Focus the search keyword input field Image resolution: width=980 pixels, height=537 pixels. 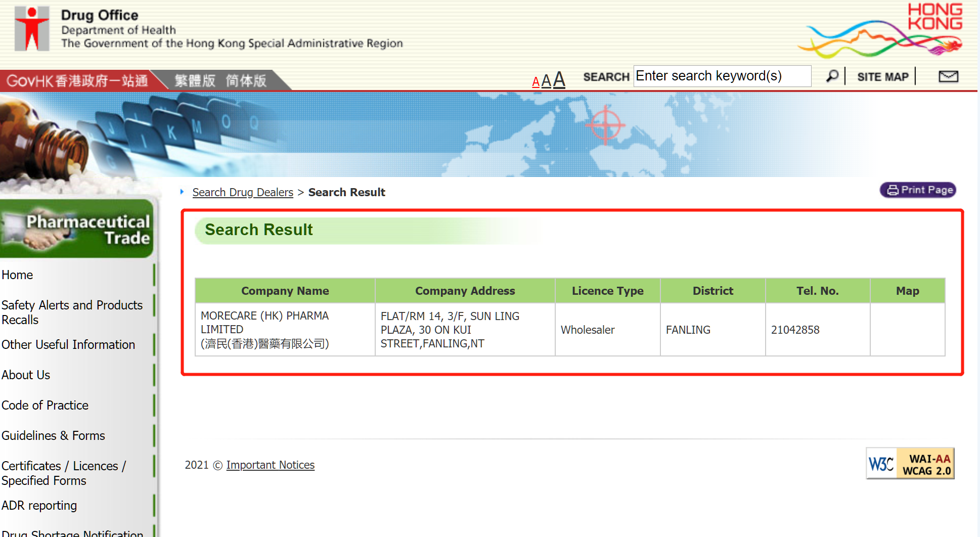pos(722,76)
